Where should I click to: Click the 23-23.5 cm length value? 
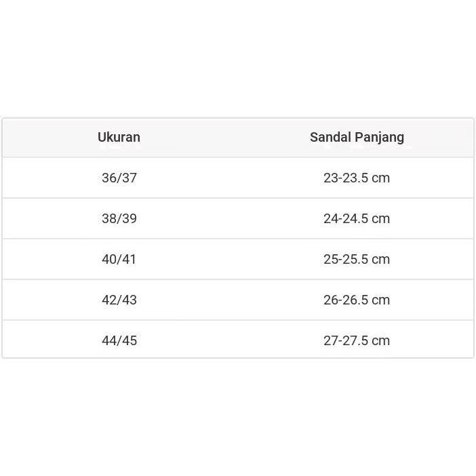(357, 178)
